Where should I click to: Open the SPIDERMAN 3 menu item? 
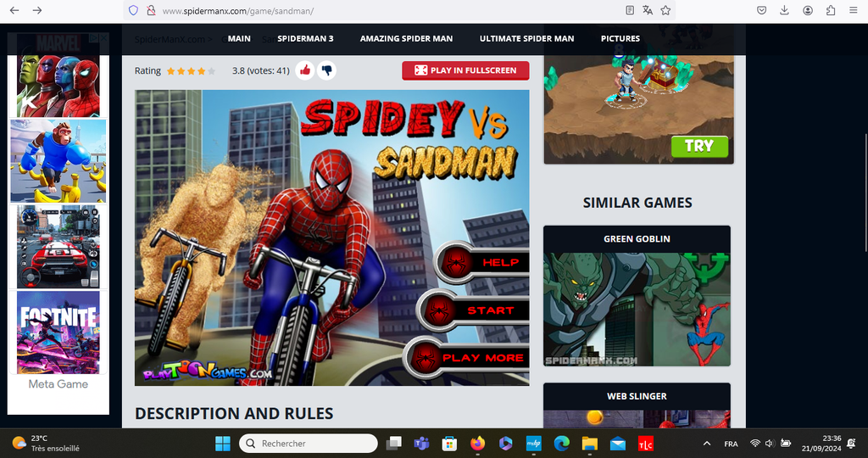305,38
